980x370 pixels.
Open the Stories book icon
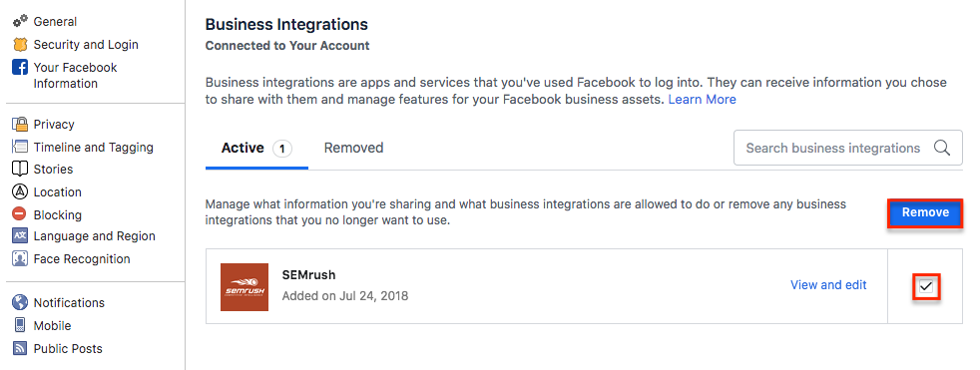point(21,169)
